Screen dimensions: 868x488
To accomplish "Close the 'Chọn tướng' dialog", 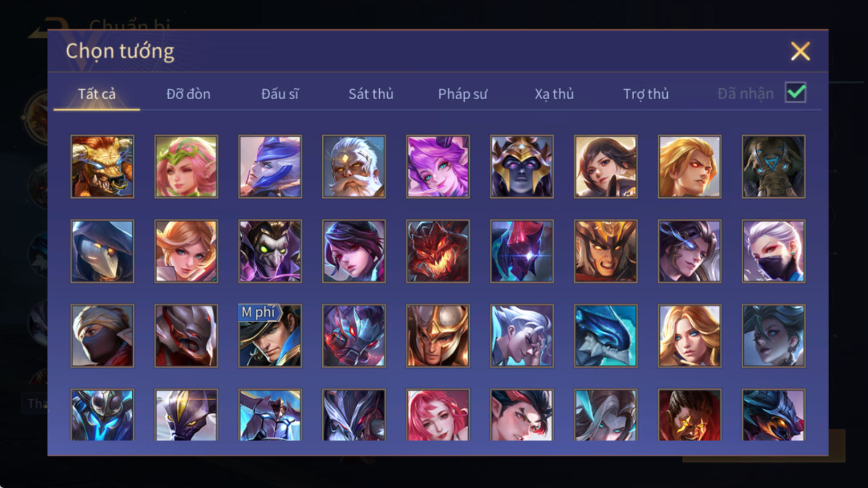I will point(800,51).
